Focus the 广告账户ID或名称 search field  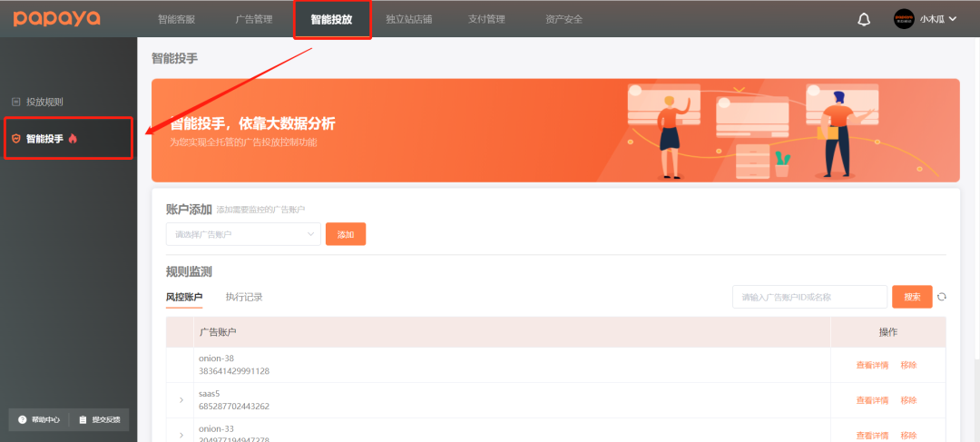tap(810, 297)
